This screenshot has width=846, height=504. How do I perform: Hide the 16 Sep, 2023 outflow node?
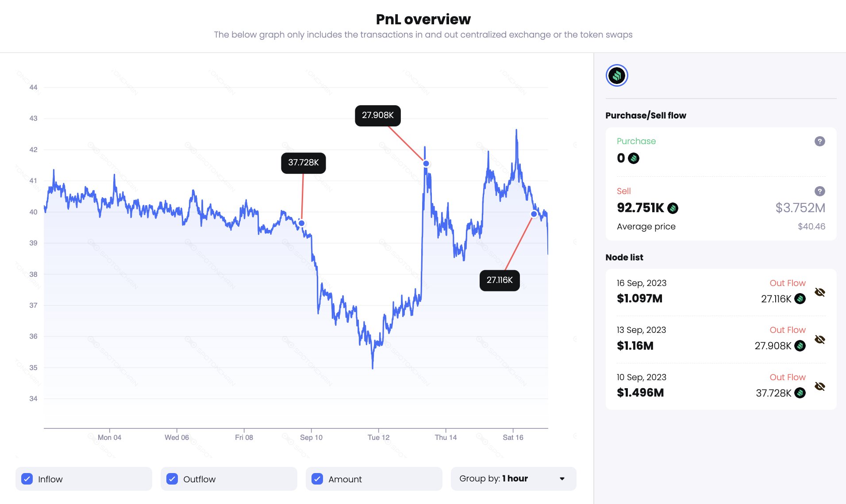[820, 292]
